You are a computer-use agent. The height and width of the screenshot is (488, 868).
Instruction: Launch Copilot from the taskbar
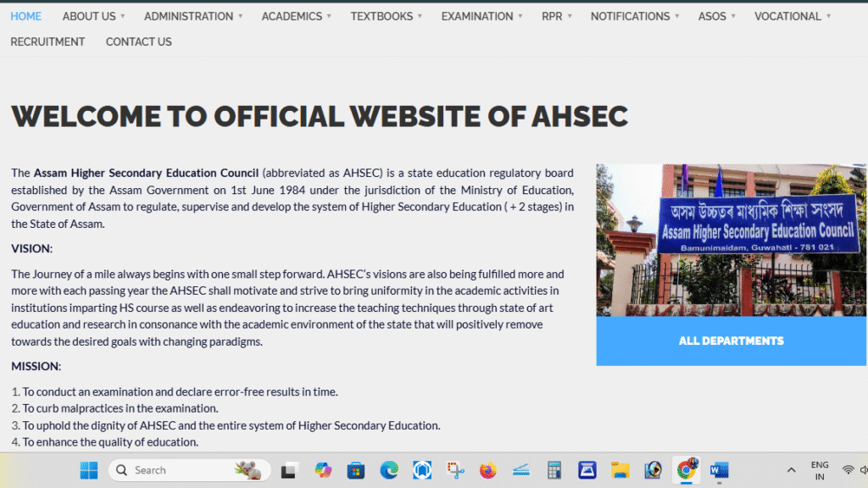coord(323,470)
